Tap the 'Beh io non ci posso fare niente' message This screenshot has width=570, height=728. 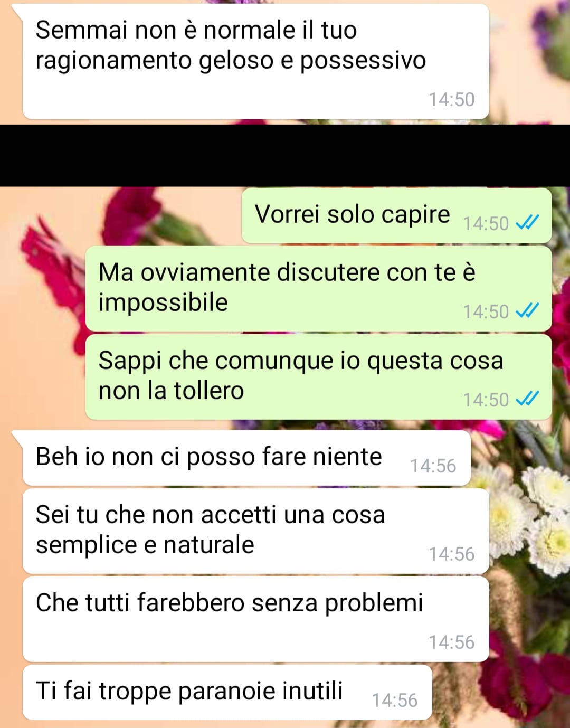tap(246, 458)
